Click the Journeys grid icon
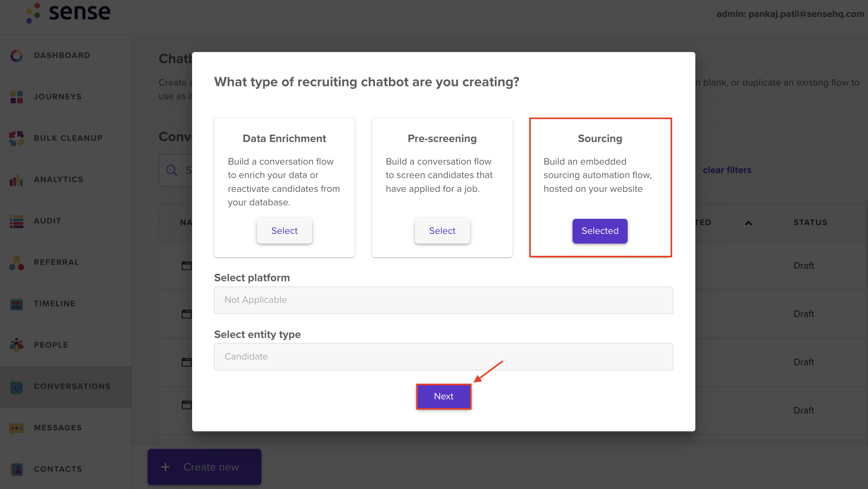The height and width of the screenshot is (489, 868). tap(16, 97)
